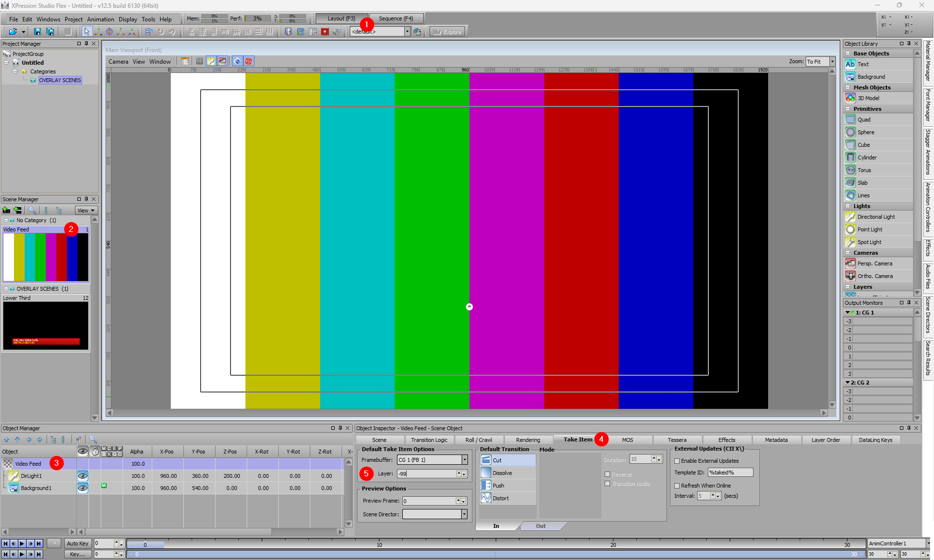Hide the DirLight1 object visibility eye
The width and height of the screenshot is (934, 560).
(x=83, y=476)
